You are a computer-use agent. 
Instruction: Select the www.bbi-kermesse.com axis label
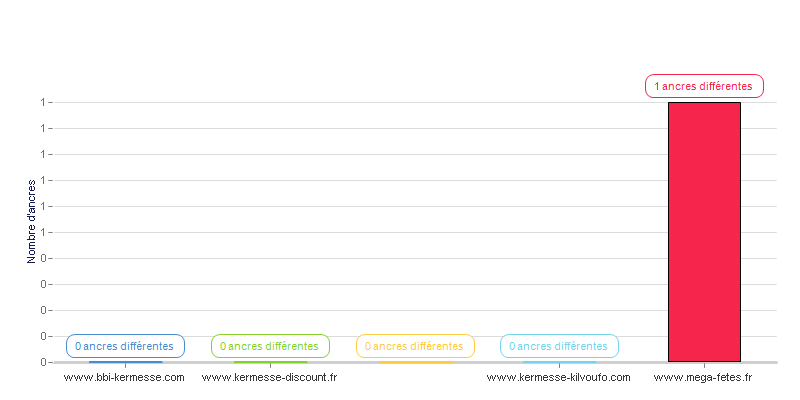[x=124, y=378]
